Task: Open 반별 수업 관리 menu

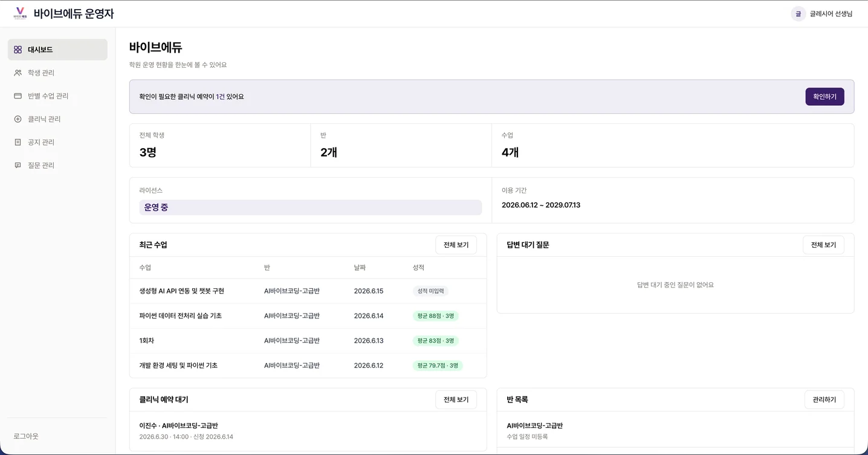Action: (x=57, y=96)
